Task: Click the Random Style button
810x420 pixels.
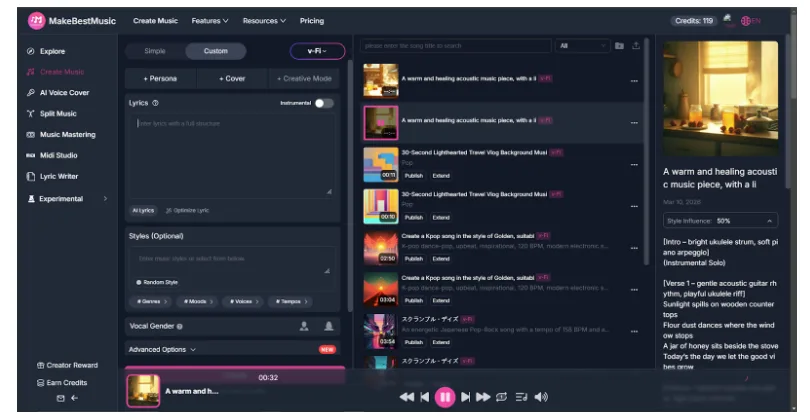Action: pyautogui.click(x=158, y=283)
